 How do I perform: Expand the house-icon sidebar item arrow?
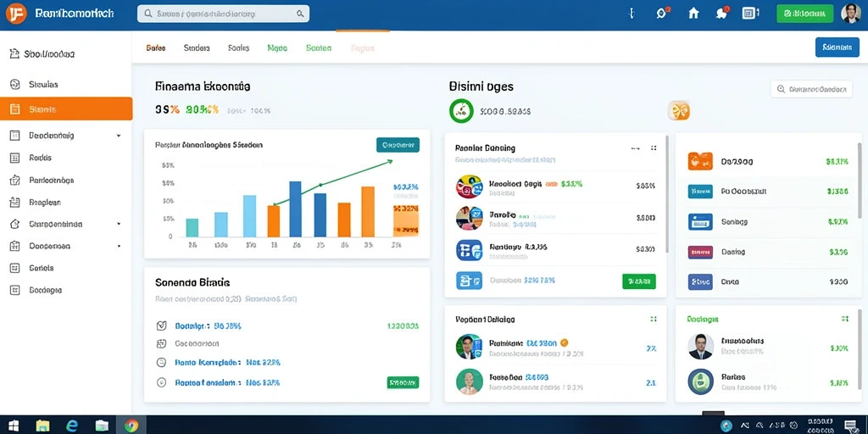(x=119, y=224)
